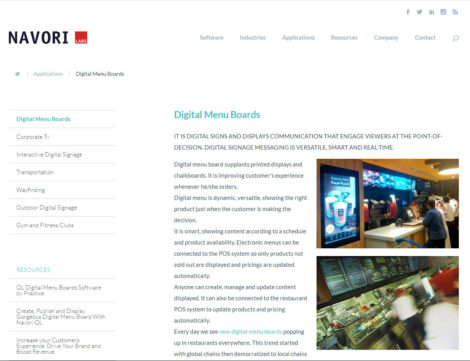The height and width of the screenshot is (361, 470).
Task: Open the LinkedIn social icon
Action: coord(431,12)
